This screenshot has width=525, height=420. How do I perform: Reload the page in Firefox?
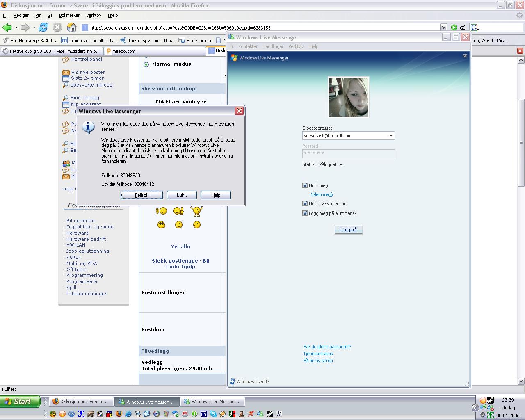43,27
